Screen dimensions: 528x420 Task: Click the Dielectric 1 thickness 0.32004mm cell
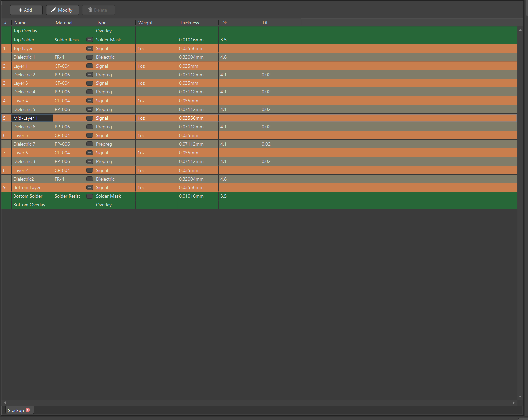click(x=198, y=57)
